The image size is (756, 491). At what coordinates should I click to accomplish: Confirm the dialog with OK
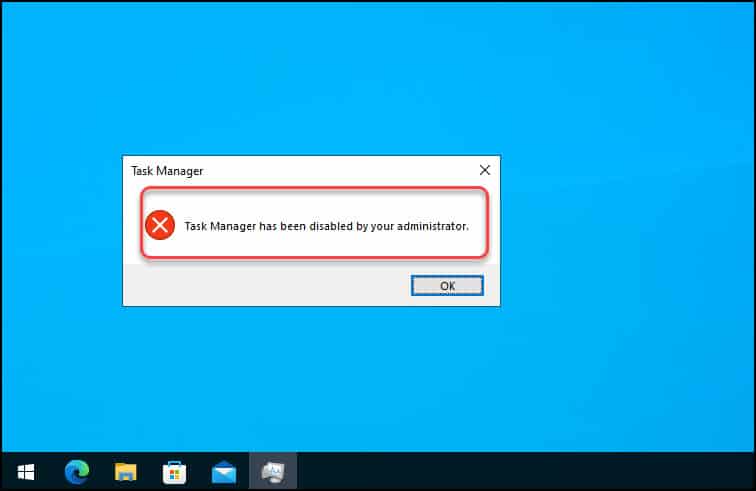click(x=447, y=286)
